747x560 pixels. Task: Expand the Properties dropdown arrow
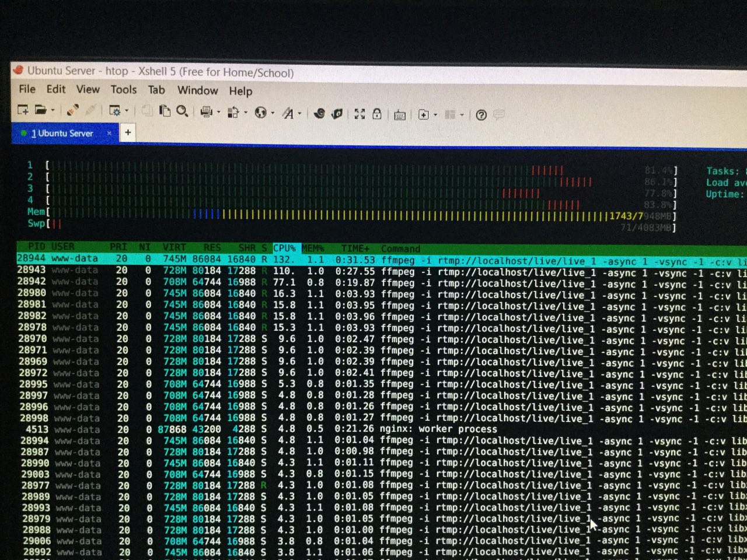pyautogui.click(x=127, y=111)
